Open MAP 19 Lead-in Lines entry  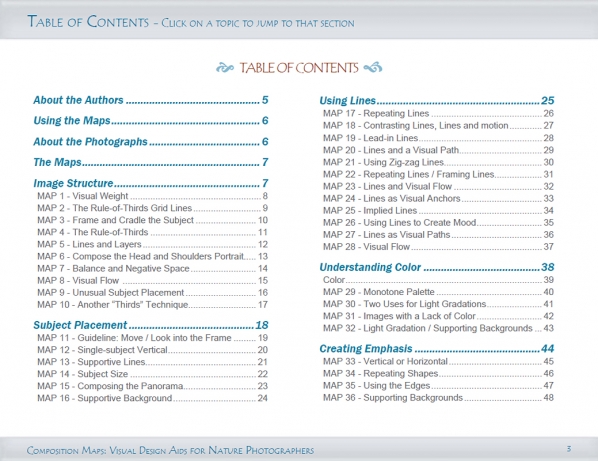(438, 138)
